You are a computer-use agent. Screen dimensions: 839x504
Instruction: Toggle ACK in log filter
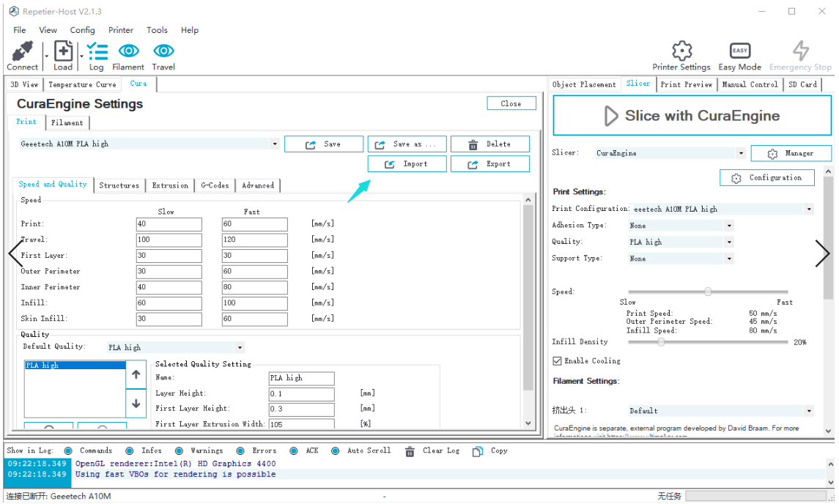[294, 451]
